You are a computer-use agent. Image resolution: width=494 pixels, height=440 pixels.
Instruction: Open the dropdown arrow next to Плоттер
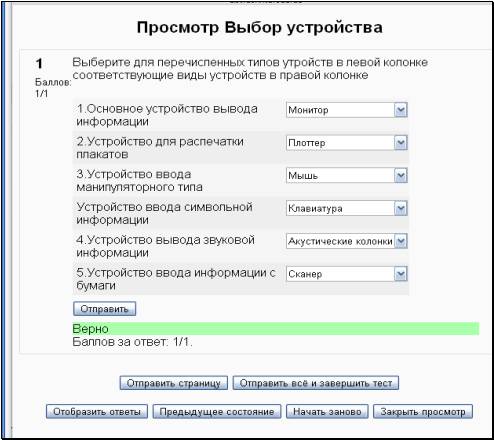[401, 143]
